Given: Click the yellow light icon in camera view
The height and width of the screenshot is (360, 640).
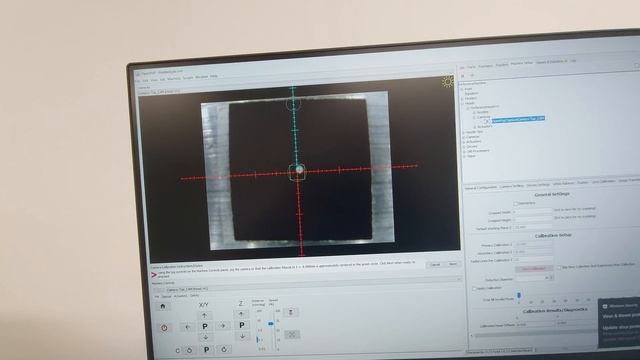Looking at the screenshot, I should [447, 81].
